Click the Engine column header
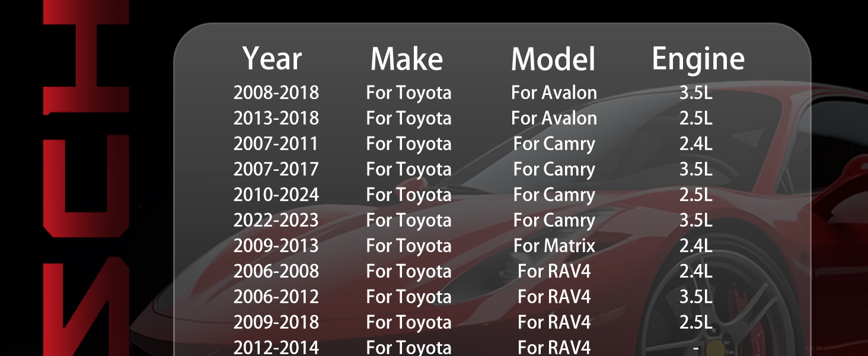This screenshot has height=356, width=868. pos(698,59)
